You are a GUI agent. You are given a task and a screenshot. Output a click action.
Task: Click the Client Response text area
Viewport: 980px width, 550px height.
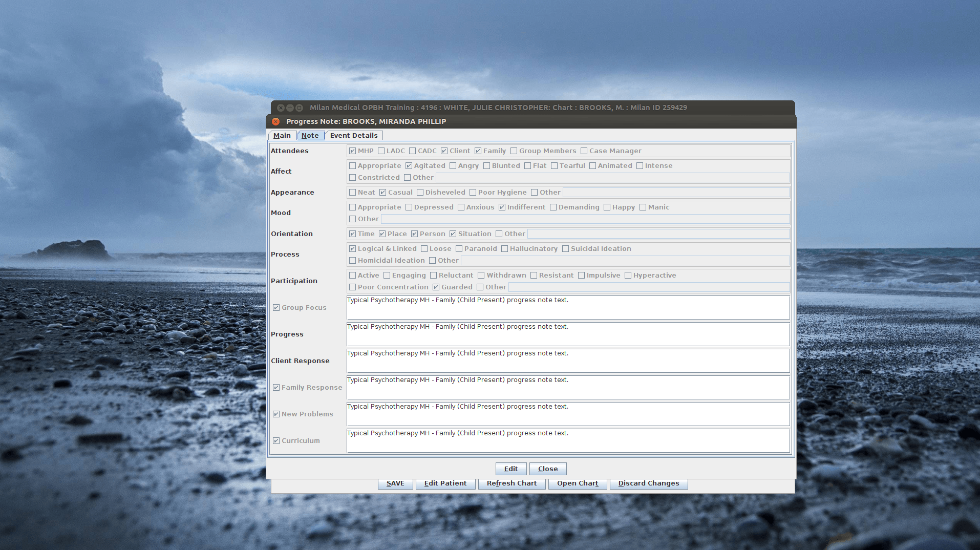(568, 361)
